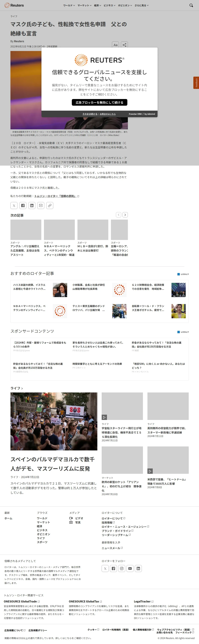
Task: Click 広告ブロッカーを無効にして続ける button
Action: coord(99,103)
